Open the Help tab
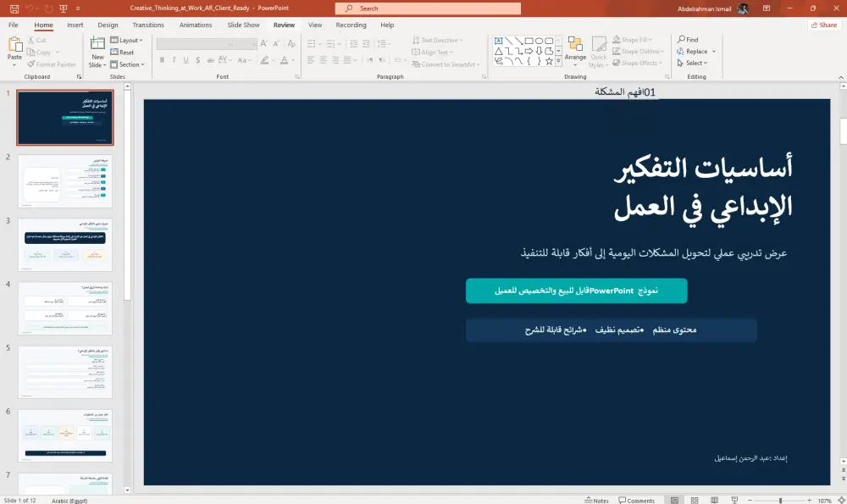The image size is (847, 504). point(387,25)
